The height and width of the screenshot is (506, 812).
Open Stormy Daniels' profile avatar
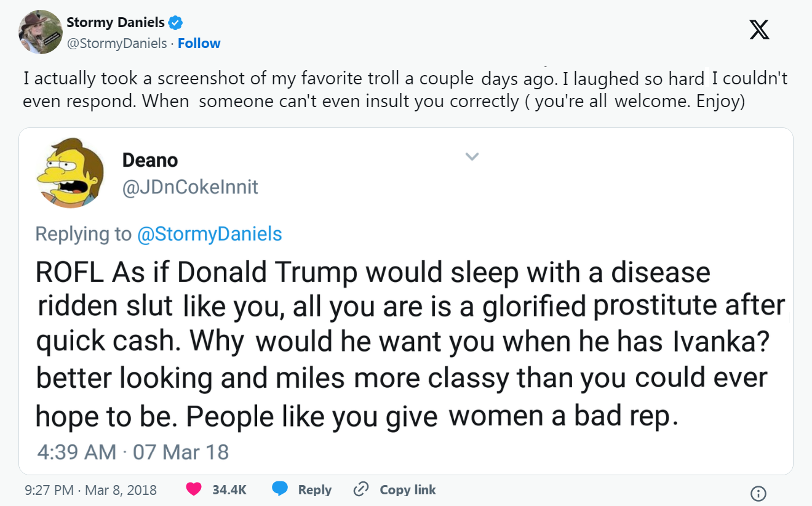(39, 32)
